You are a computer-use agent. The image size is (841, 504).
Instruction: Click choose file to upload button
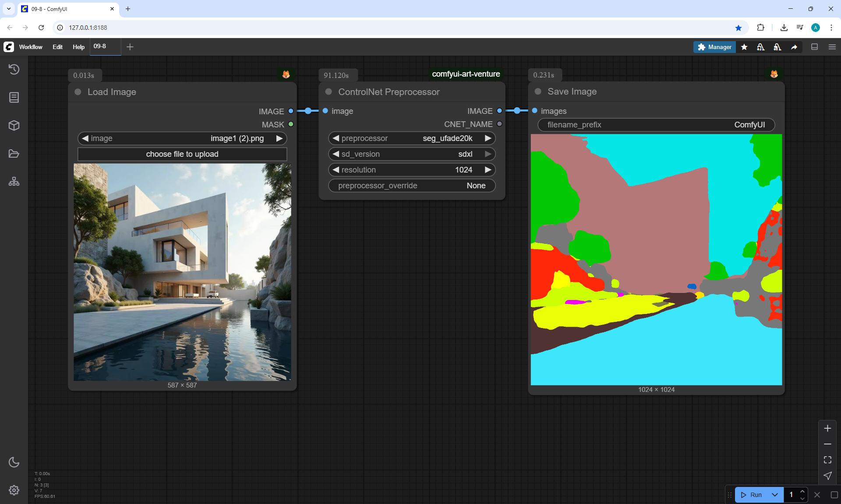(x=182, y=154)
